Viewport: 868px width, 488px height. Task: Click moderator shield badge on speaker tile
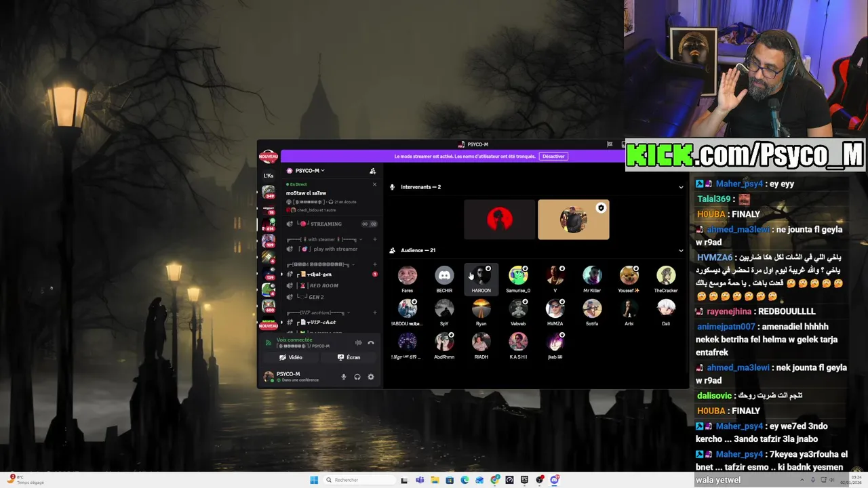pyautogui.click(x=601, y=208)
